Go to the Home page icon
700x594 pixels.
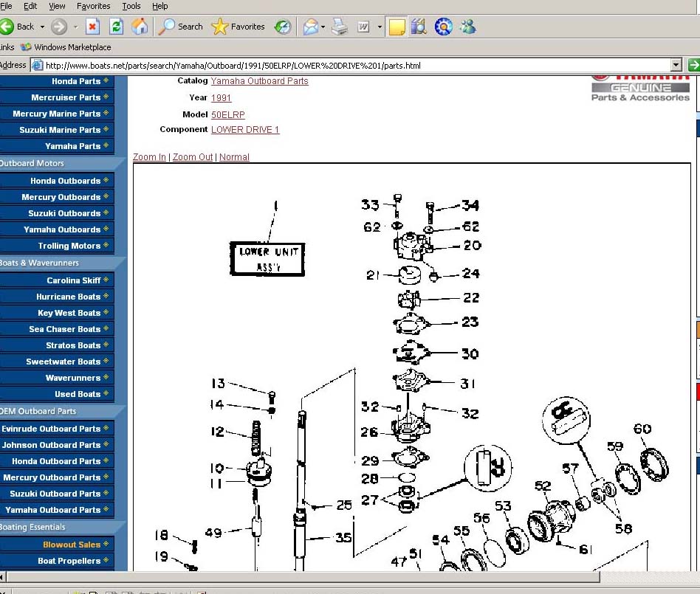click(x=140, y=27)
